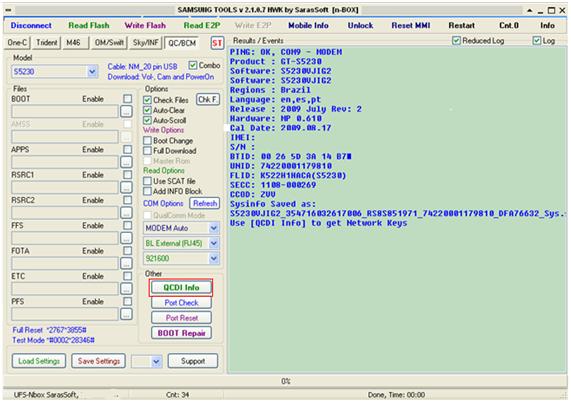This screenshot has width=571, height=402.
Task: Open the dropdown beside Save Settings
Action: [157, 362]
